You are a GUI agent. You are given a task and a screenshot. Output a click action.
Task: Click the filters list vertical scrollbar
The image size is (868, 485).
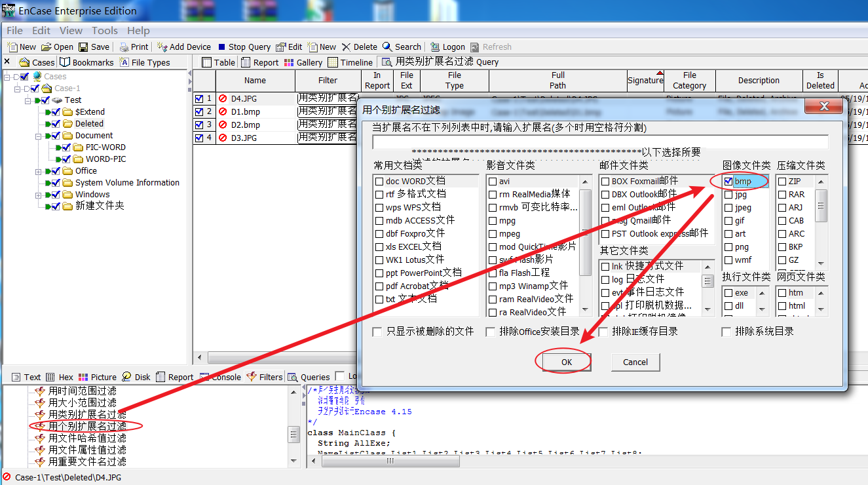(295, 426)
